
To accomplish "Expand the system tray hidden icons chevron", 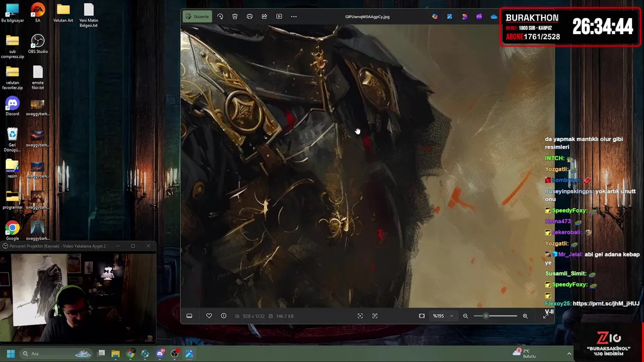I will (x=569, y=353).
